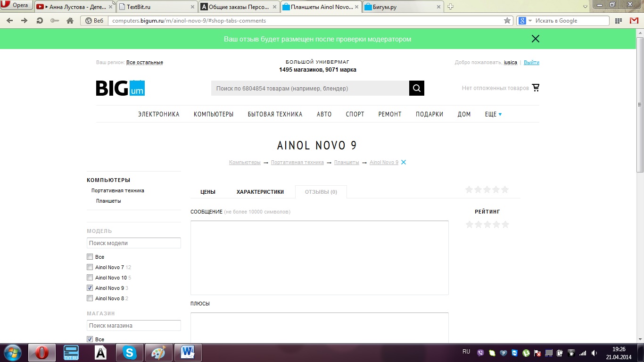
Task: Open ЭЛЕКТРОНИКА in the main menu
Action: click(x=159, y=114)
